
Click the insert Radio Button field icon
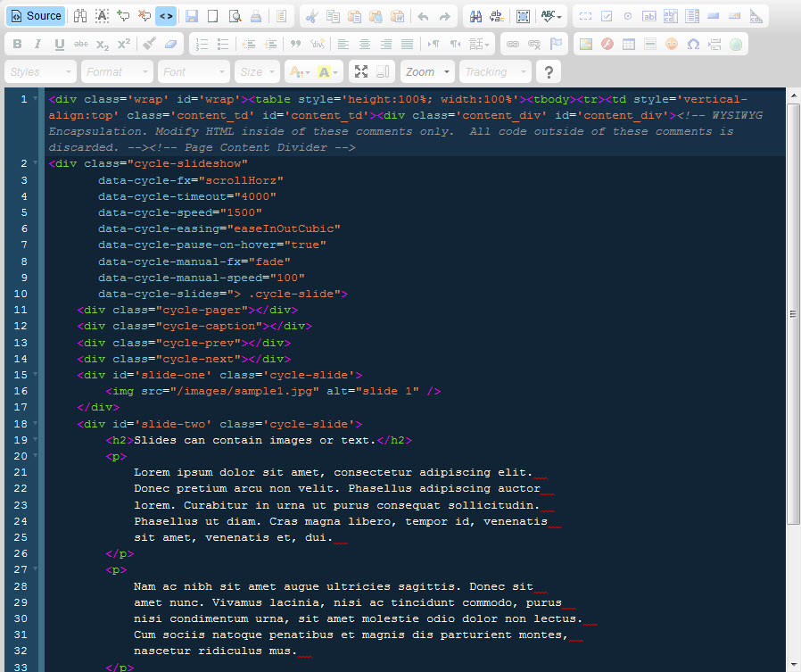pos(628,16)
